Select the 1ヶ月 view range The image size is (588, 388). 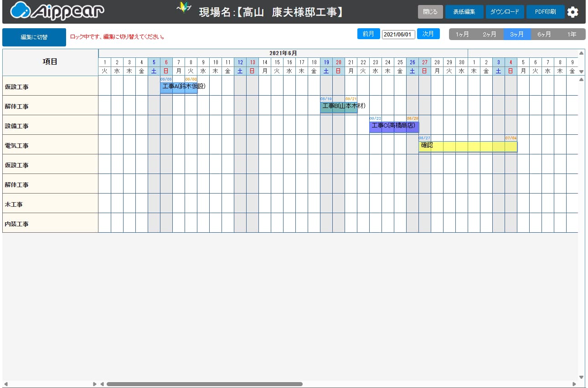[x=462, y=34]
